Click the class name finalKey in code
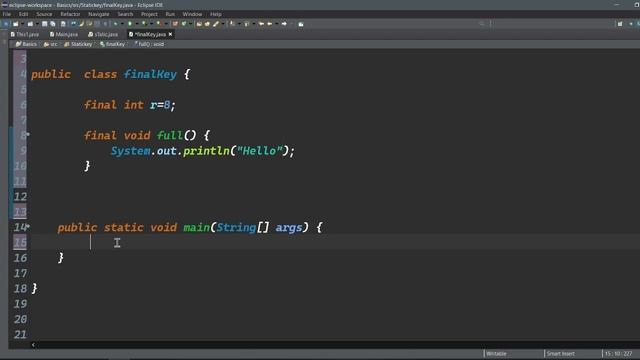The height and width of the screenshot is (360, 640). click(x=151, y=74)
